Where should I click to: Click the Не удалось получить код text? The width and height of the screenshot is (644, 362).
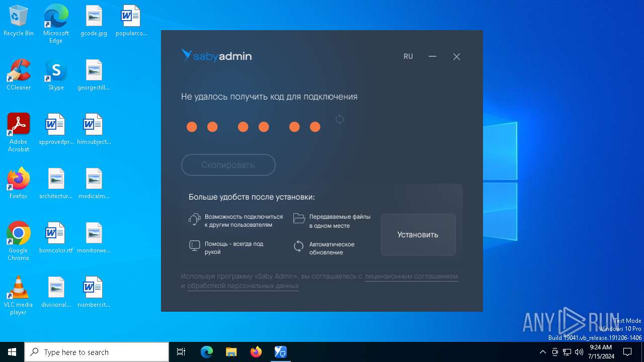coord(269,97)
